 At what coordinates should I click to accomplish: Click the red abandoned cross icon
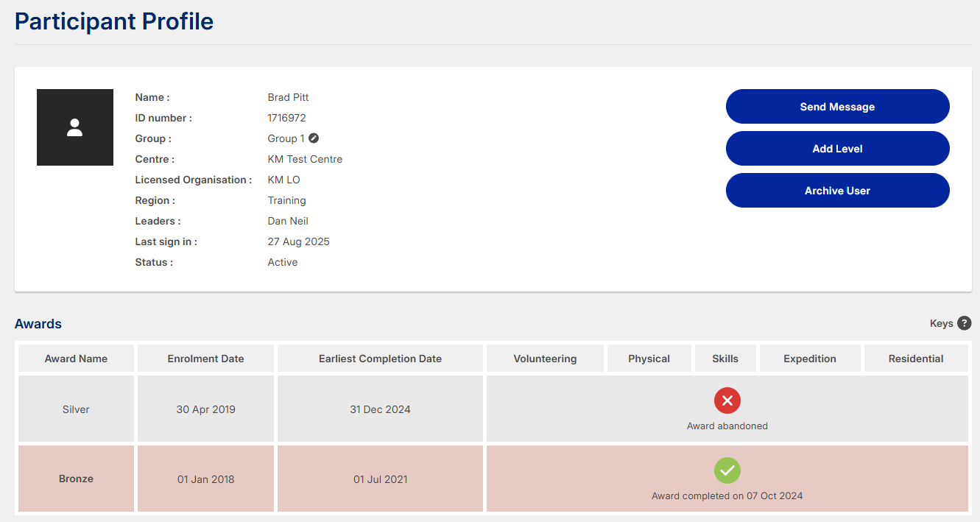click(x=727, y=401)
